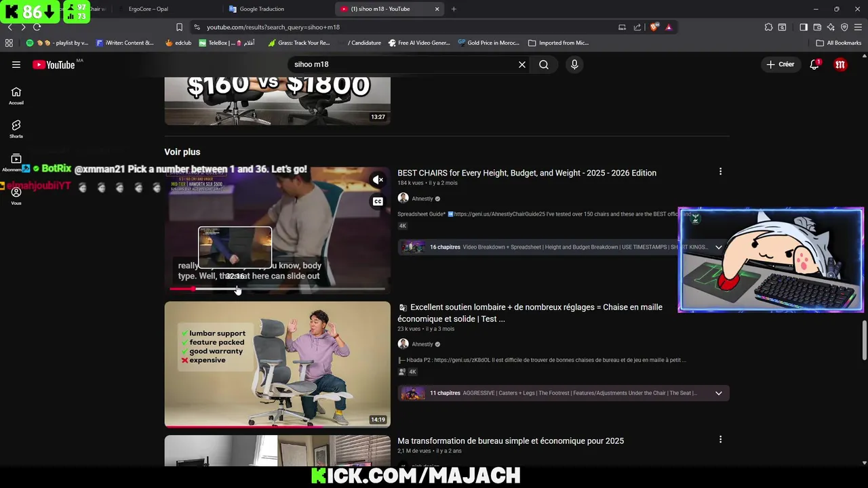The width and height of the screenshot is (868, 488).
Task: Open the Grass: Track Your Re... bookmark
Action: (299, 43)
